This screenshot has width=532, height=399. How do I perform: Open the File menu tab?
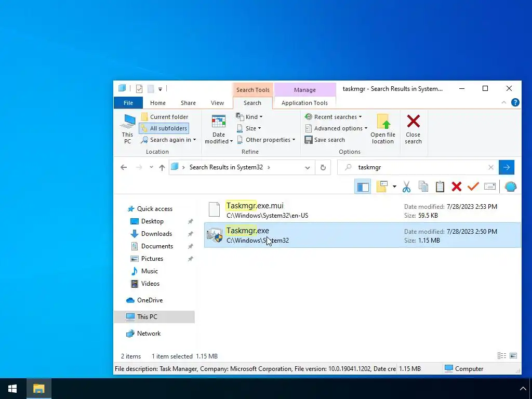point(128,103)
